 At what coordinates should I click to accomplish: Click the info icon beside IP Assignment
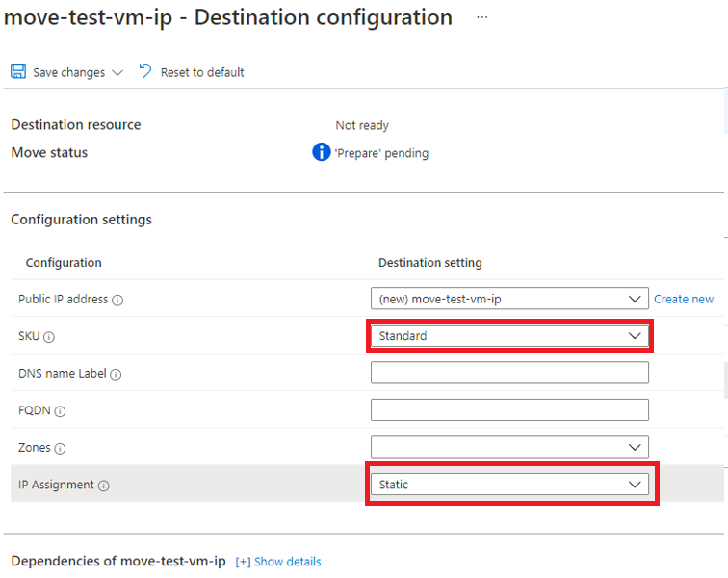click(x=104, y=486)
